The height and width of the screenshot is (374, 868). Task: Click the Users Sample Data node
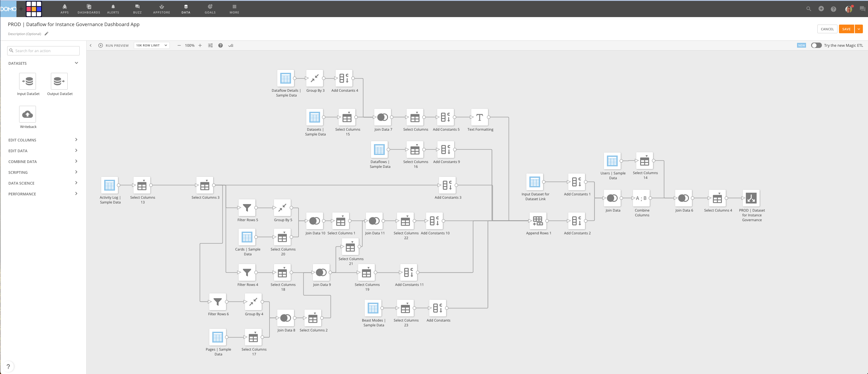tap(612, 161)
